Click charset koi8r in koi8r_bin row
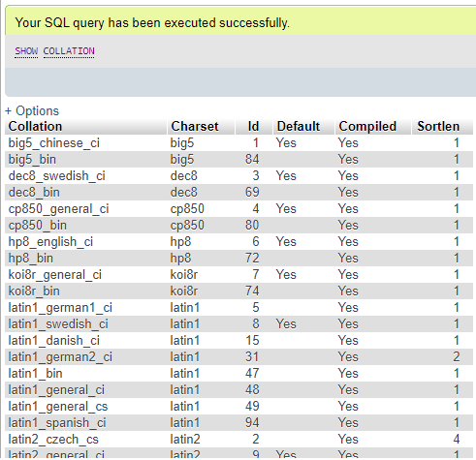This screenshot has height=460, width=476. tap(184, 291)
